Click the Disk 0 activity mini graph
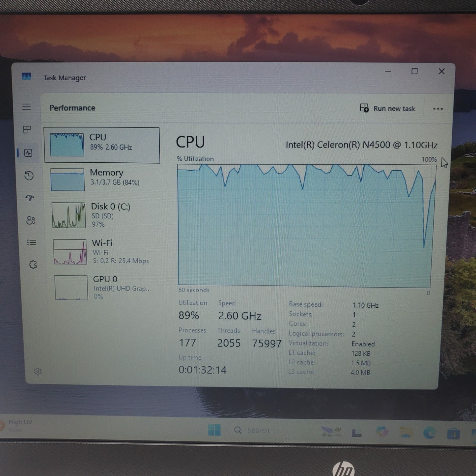Screen dimensions: 476x476 (x=69, y=215)
